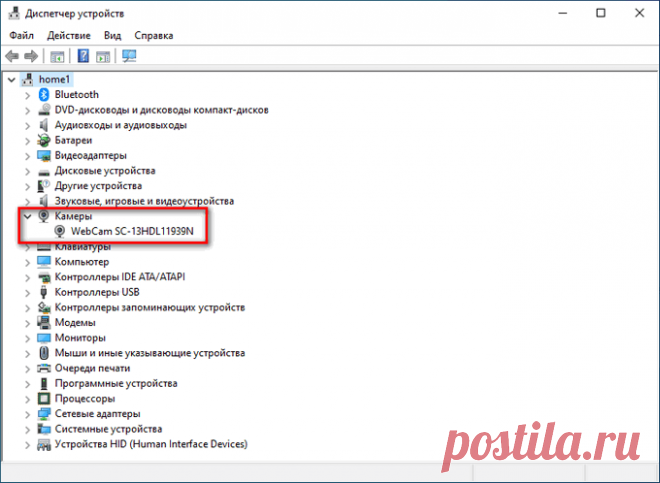The width and height of the screenshot is (660, 483).
Task: Open the Help toolbar icon with question mark
Action: pos(83,56)
